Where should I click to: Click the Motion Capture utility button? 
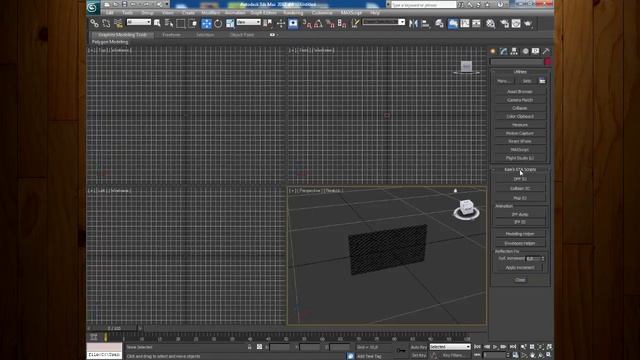click(520, 133)
